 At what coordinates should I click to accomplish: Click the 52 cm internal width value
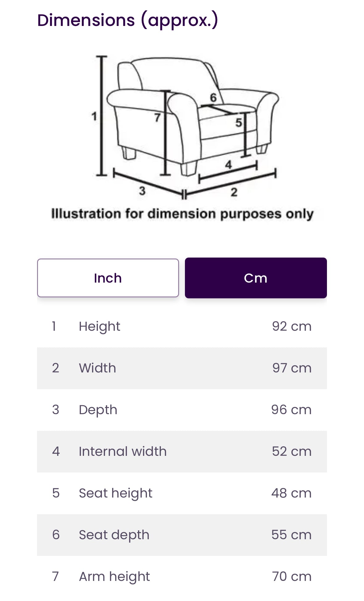[x=292, y=452]
